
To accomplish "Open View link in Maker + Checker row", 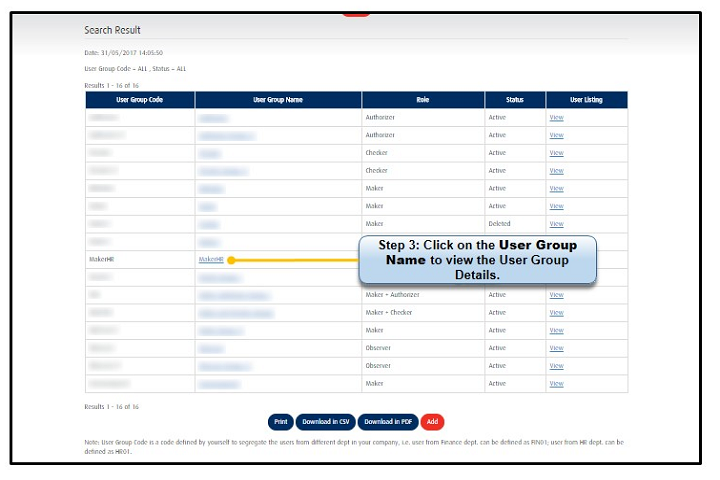I will [556, 313].
